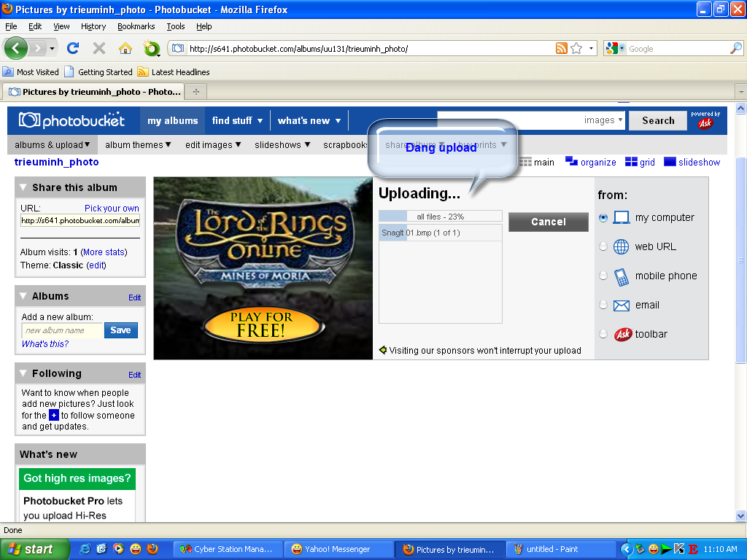This screenshot has width=747, height=560.
Task: Click the Ask toolbar icon
Action: [623, 334]
